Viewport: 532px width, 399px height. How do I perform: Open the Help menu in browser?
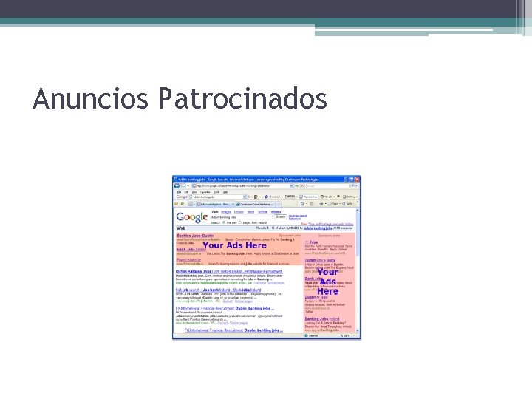(x=225, y=192)
